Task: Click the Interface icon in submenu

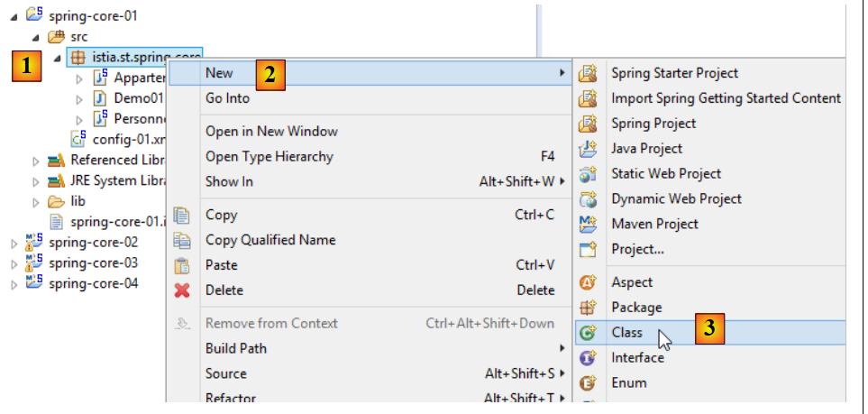Action: [589, 358]
